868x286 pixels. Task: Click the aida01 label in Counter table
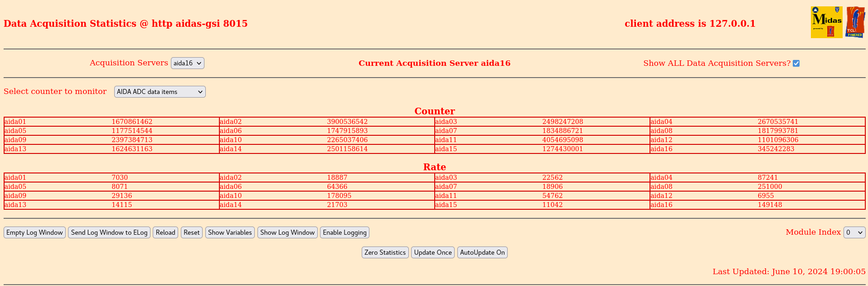(x=15, y=122)
